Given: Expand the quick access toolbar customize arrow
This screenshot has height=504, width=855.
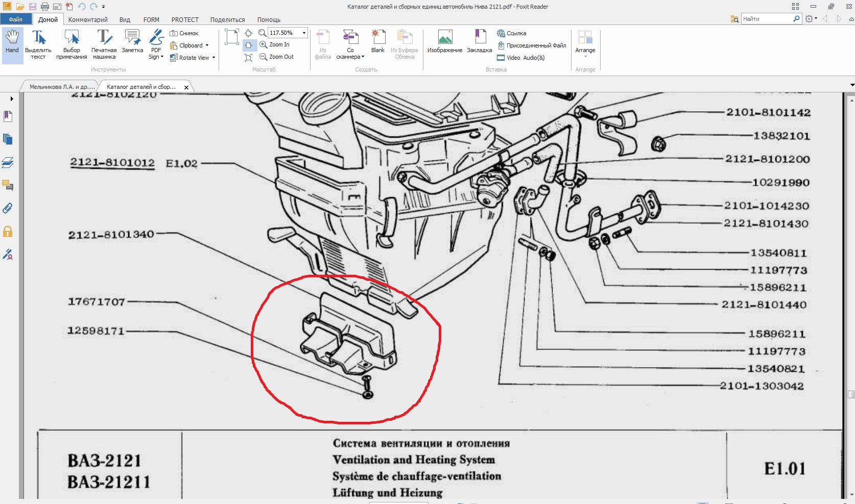Looking at the screenshot, I should (x=103, y=7).
